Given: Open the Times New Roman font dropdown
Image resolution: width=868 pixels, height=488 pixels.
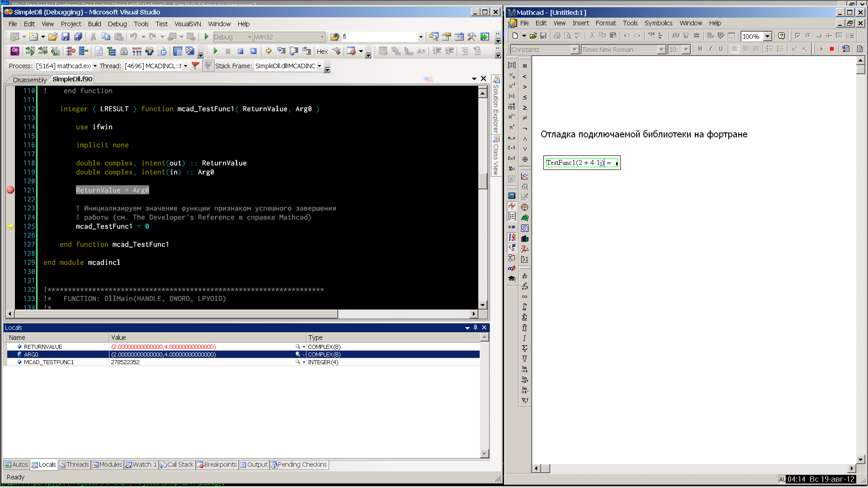Looking at the screenshot, I should coord(661,49).
